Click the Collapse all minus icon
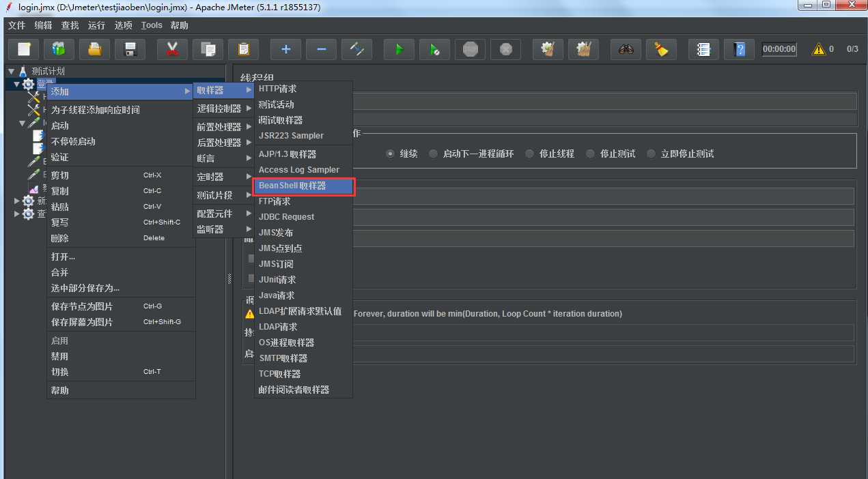 [x=321, y=49]
